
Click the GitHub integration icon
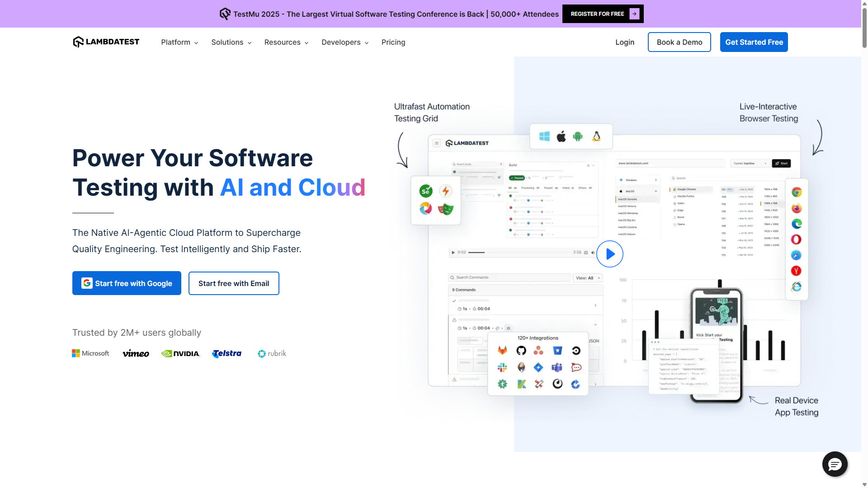521,350
